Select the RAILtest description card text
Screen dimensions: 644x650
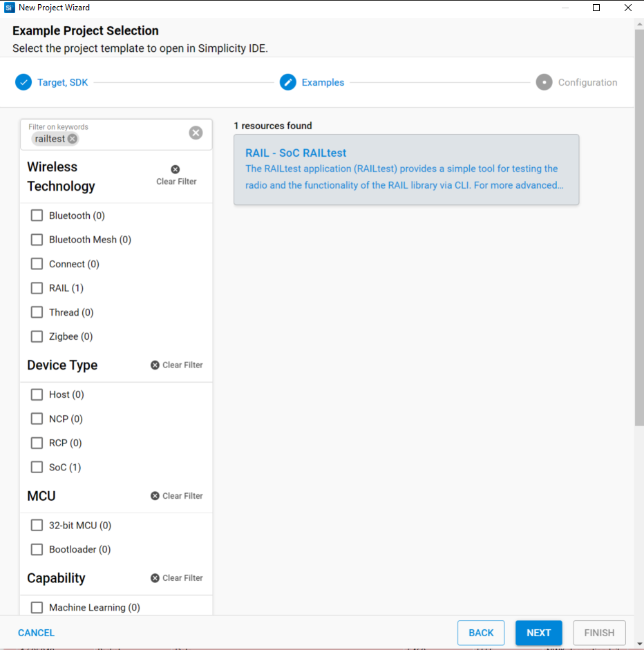(x=404, y=177)
